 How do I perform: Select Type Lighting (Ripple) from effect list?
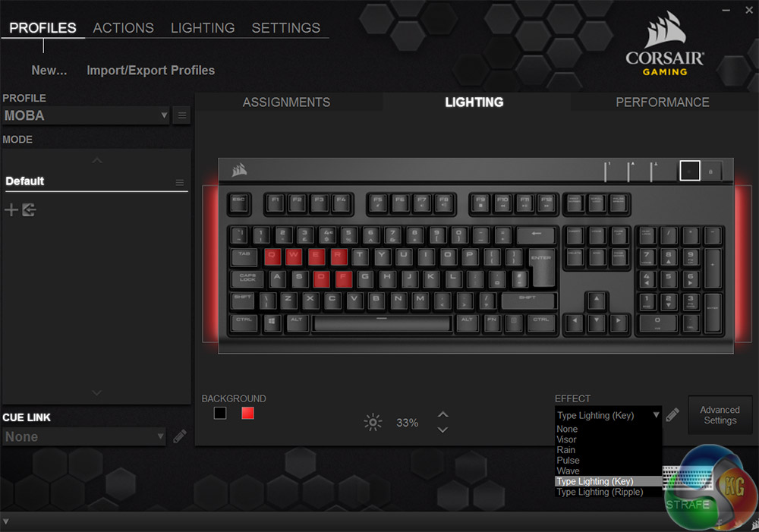pos(600,492)
